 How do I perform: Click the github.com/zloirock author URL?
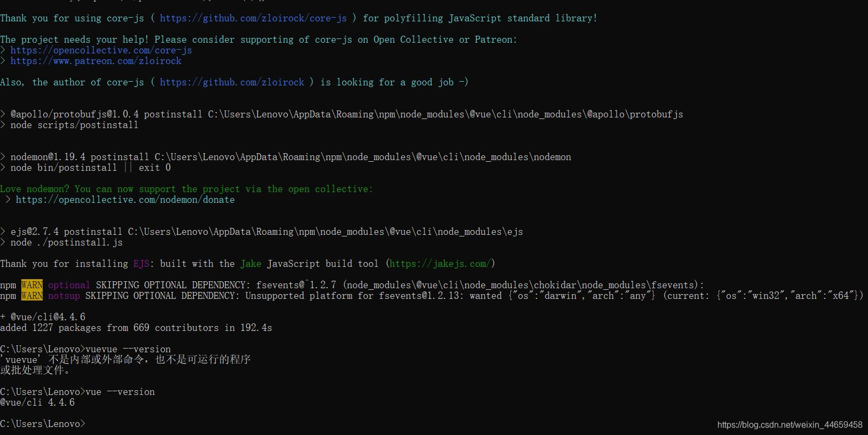click(x=232, y=82)
